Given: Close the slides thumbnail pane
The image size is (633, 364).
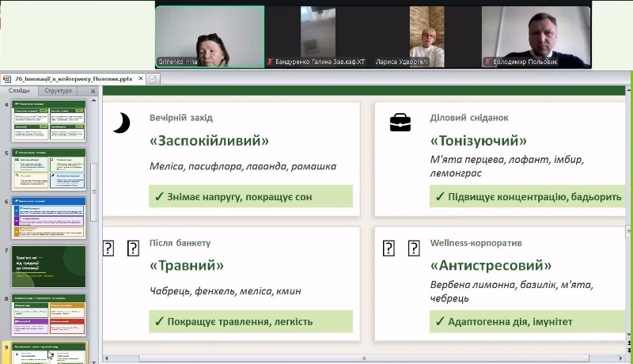Looking at the screenshot, I should (x=93, y=91).
